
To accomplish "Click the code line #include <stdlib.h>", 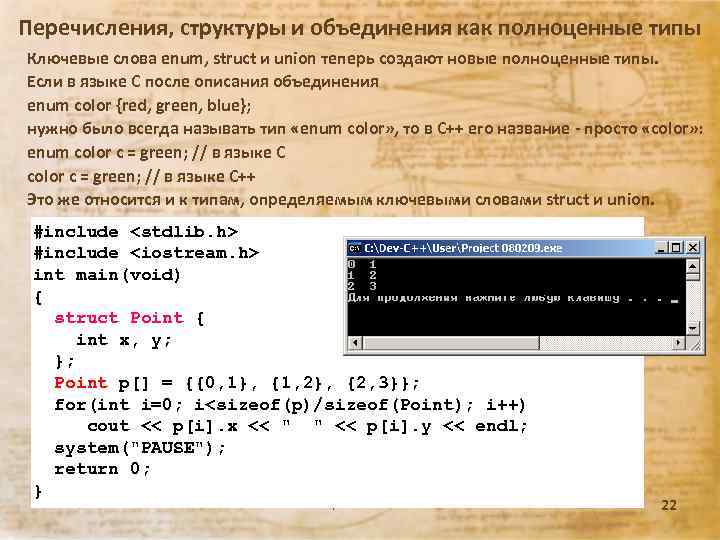I will (x=136, y=231).
